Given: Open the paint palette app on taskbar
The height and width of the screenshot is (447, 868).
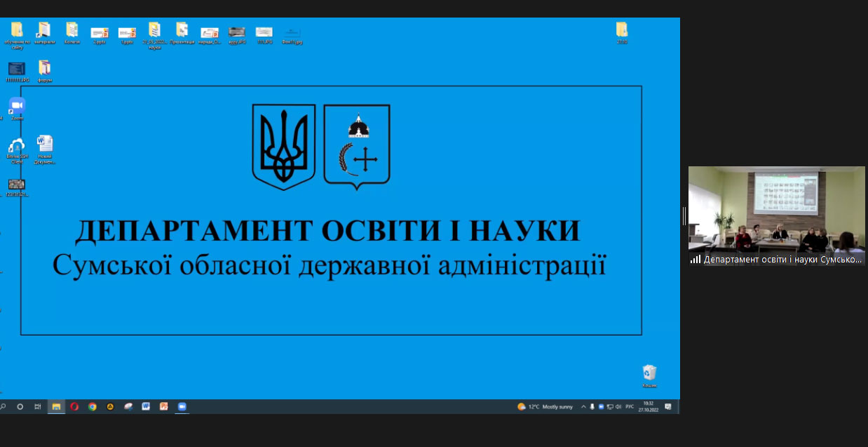Looking at the screenshot, I should tap(128, 406).
